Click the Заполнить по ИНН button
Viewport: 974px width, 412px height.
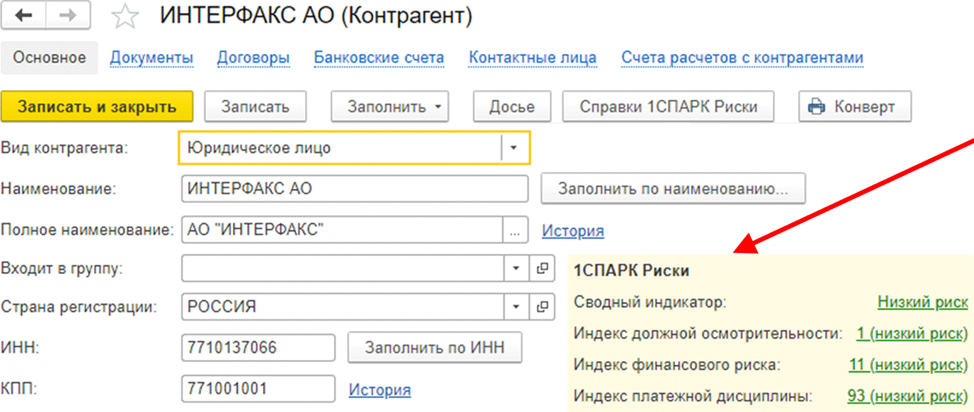coord(434,348)
